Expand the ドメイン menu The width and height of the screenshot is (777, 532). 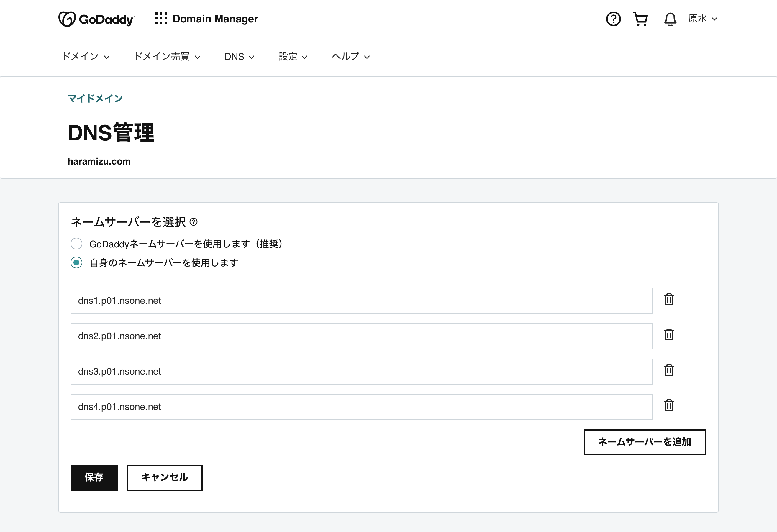point(86,57)
